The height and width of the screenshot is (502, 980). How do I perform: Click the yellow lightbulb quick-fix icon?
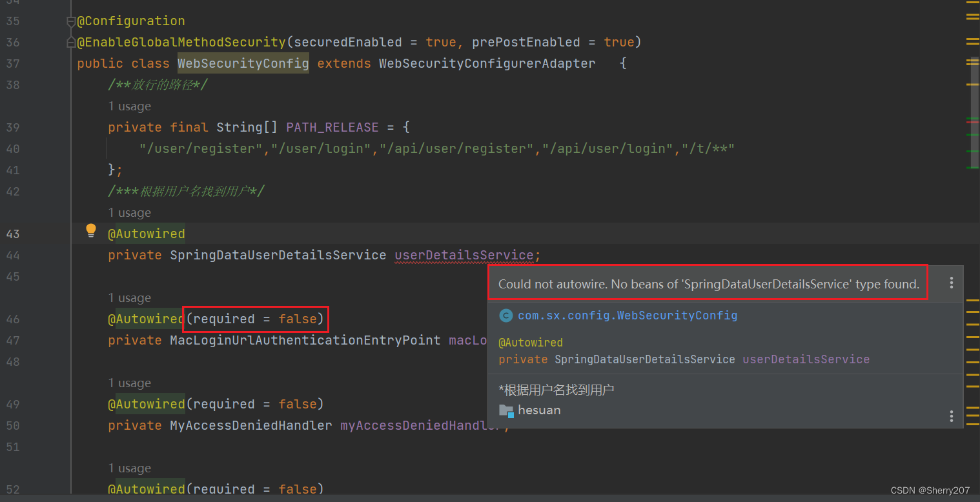(x=91, y=230)
